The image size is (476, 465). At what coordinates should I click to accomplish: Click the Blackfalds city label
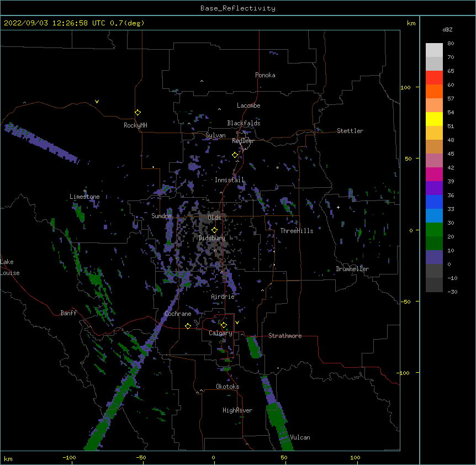pos(244,123)
